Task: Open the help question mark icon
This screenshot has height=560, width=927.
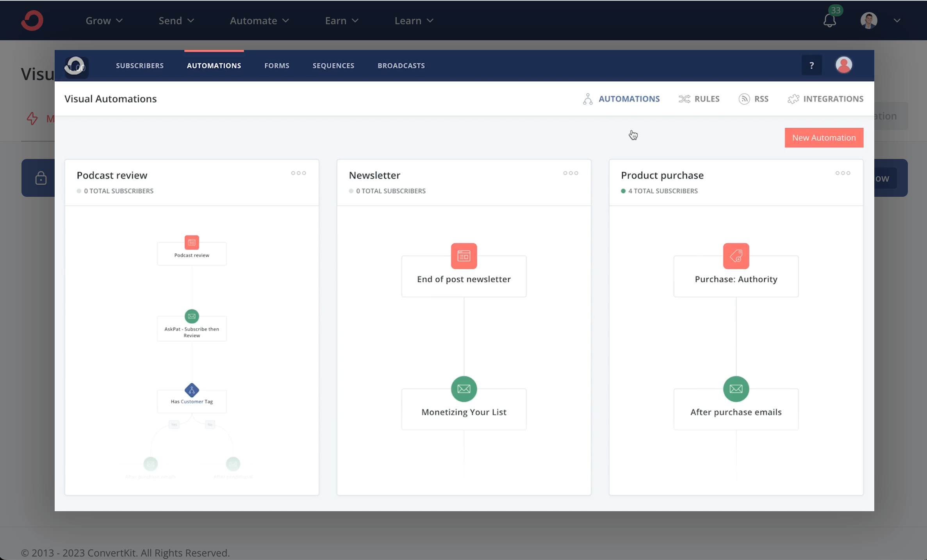Action: 811,65
